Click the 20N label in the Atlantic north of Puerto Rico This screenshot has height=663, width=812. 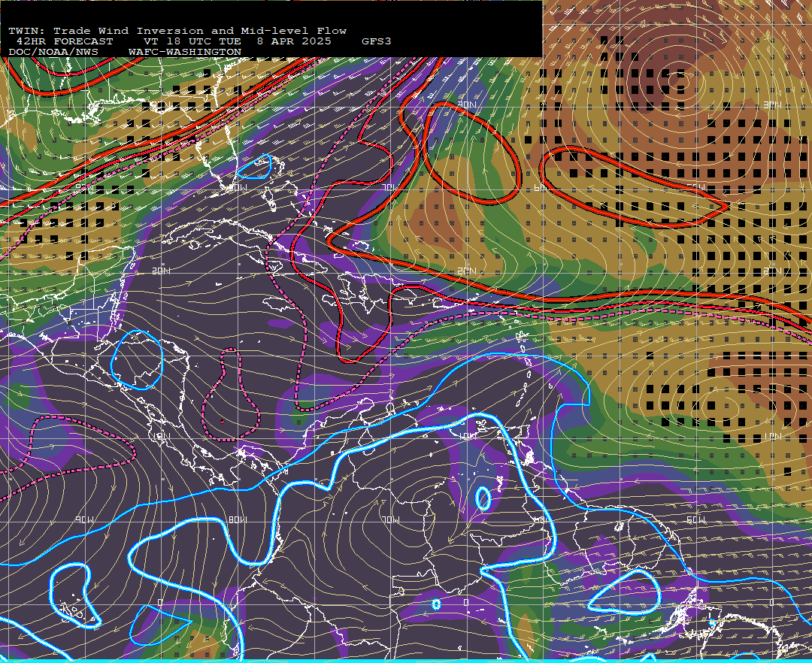click(x=467, y=271)
